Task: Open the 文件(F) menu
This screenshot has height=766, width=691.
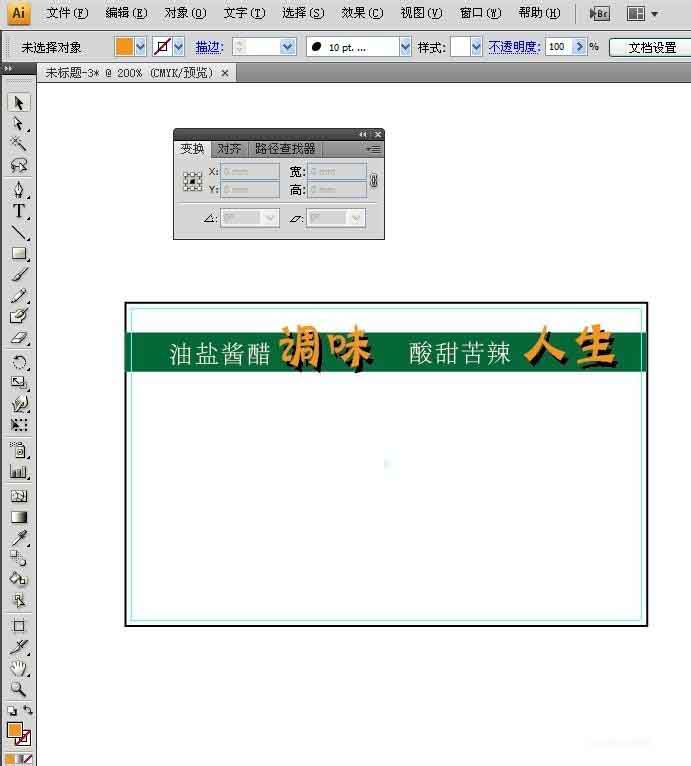Action: pyautogui.click(x=67, y=13)
